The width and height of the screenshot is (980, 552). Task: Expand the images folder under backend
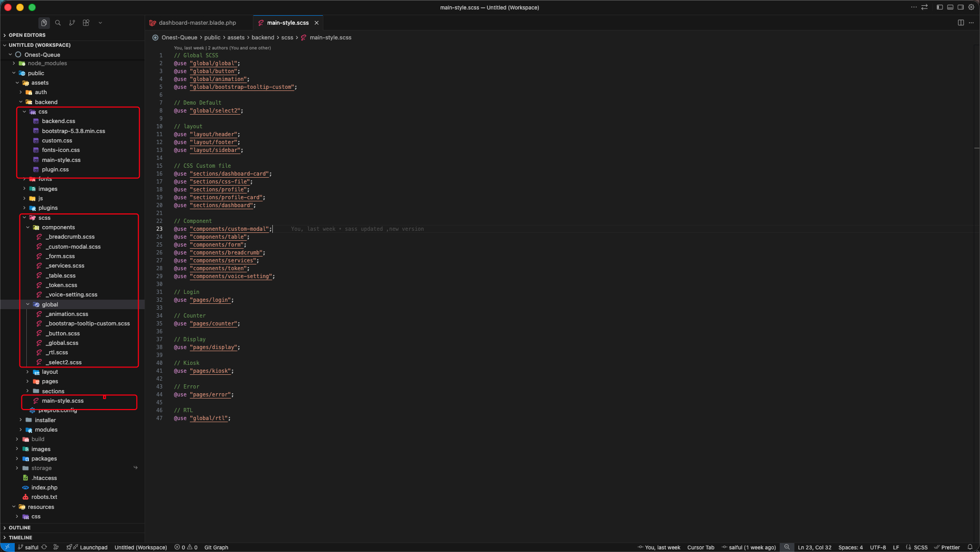coord(73,189)
